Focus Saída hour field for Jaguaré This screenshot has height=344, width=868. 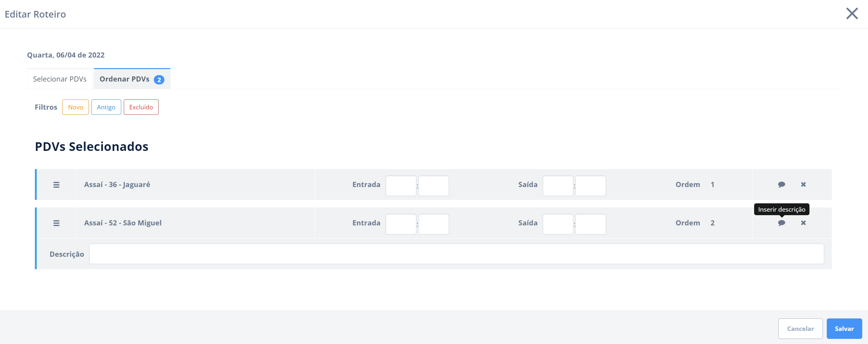tap(558, 186)
